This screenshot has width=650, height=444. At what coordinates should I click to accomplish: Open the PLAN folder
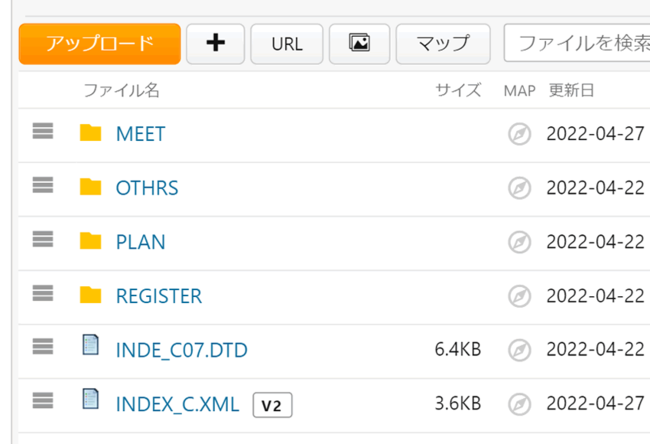tap(141, 242)
